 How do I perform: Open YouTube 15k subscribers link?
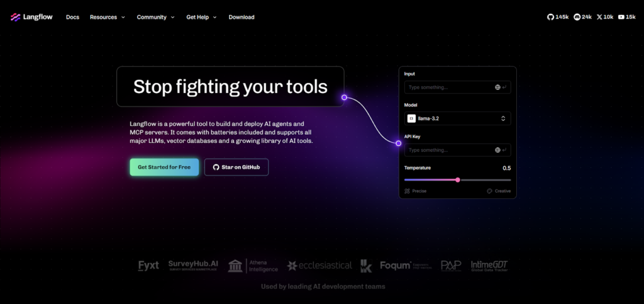tap(627, 17)
